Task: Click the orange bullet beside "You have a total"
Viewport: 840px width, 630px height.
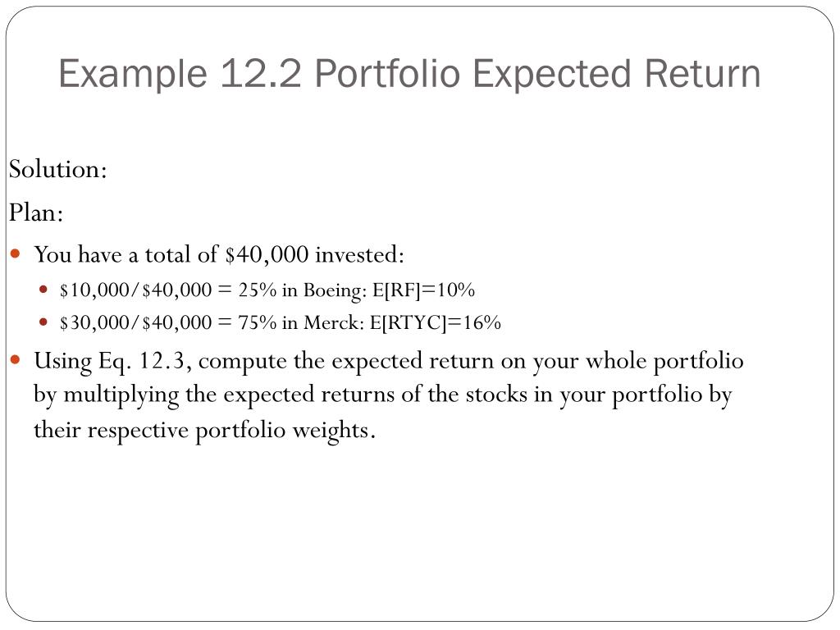Action: point(16,254)
